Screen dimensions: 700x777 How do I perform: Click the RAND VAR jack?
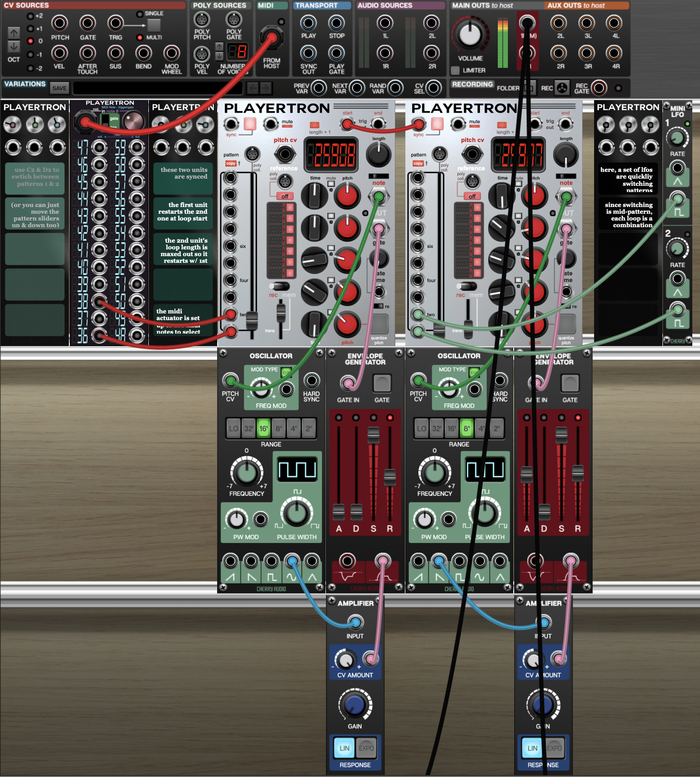point(395,88)
